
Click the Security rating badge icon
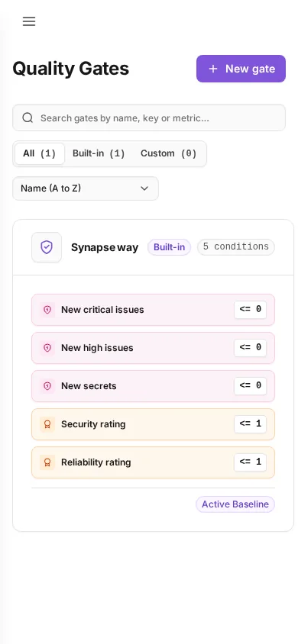(47, 424)
